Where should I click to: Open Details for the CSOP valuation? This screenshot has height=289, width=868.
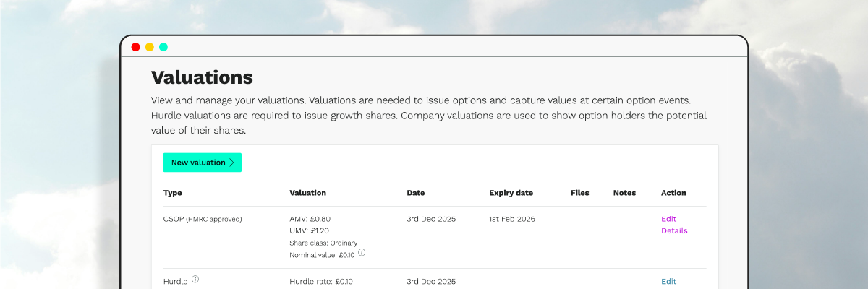(x=674, y=231)
